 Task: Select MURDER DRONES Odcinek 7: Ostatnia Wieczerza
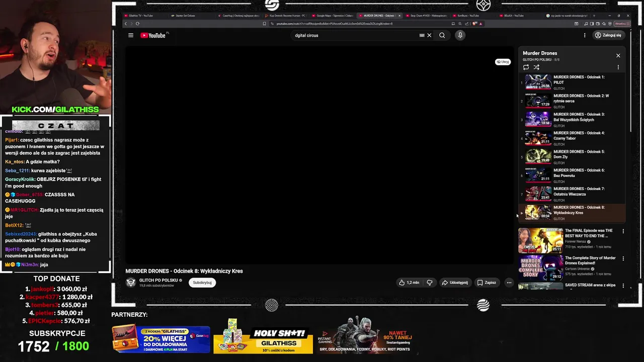pyautogui.click(x=572, y=194)
